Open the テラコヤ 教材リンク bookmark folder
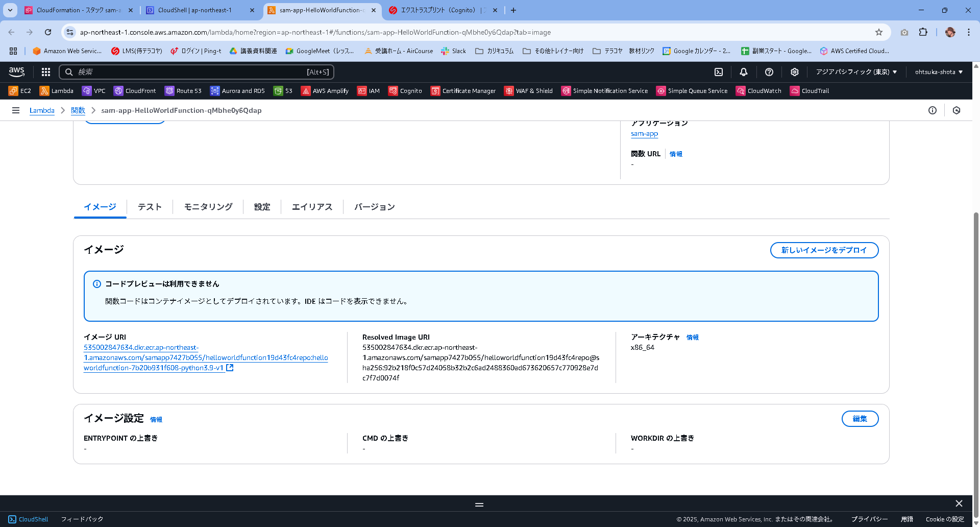The image size is (980, 527). pyautogui.click(x=624, y=51)
